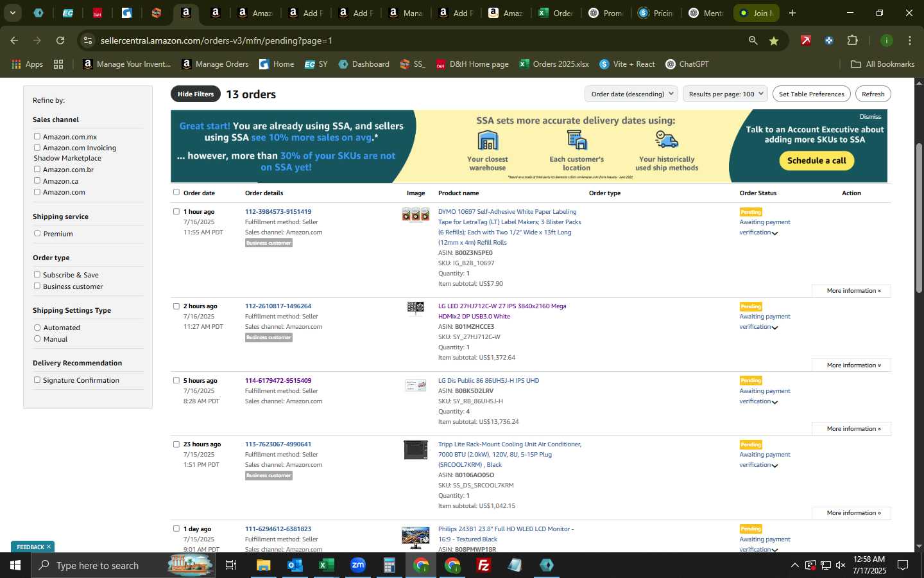Open the Order date (descending) sort dropdown
This screenshot has height=578, width=924.
click(x=631, y=94)
